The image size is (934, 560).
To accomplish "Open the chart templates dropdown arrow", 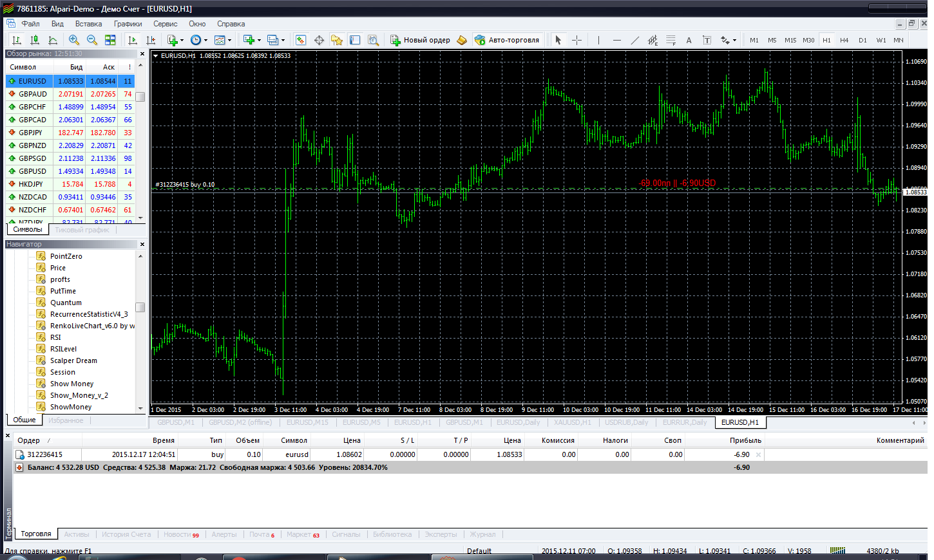I will click(229, 40).
